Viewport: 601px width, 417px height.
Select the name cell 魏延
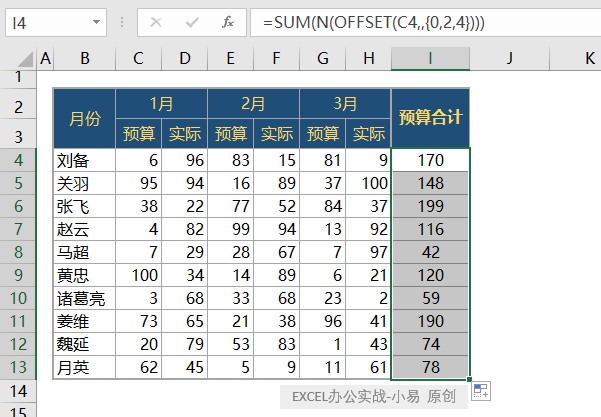tap(85, 344)
